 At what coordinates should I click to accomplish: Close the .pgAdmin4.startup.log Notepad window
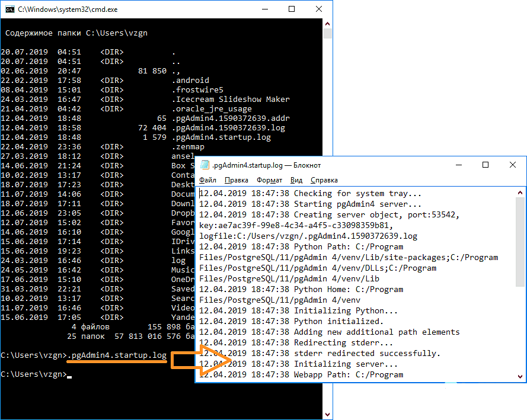coord(513,165)
